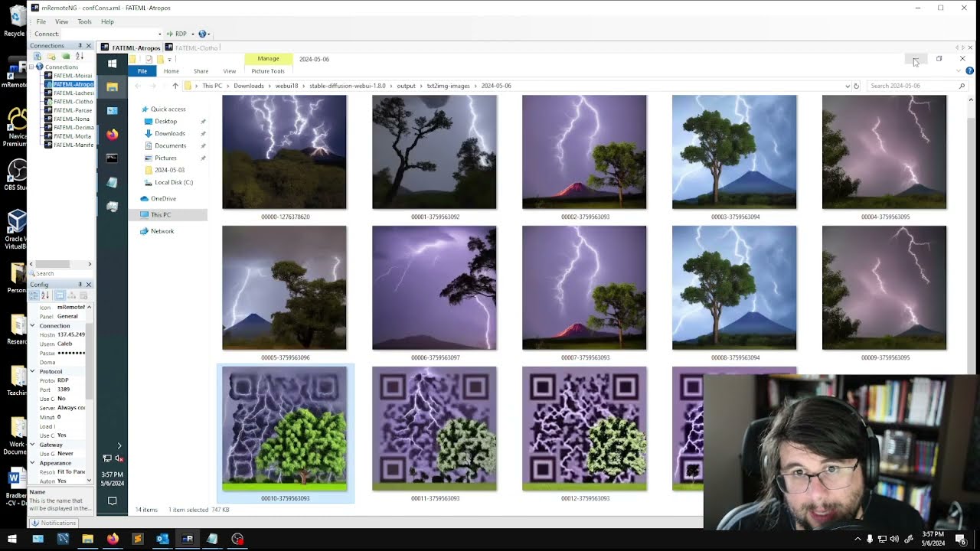
Task: Open the Notifications panel button
Action: point(54,523)
